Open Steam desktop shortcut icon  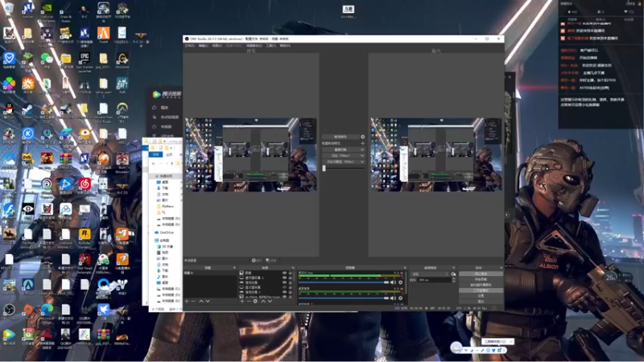[x=27, y=112]
